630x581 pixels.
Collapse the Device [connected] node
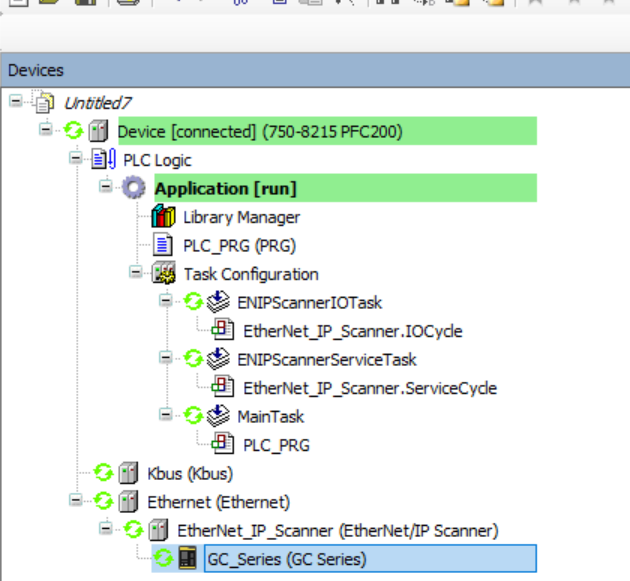(x=45, y=129)
